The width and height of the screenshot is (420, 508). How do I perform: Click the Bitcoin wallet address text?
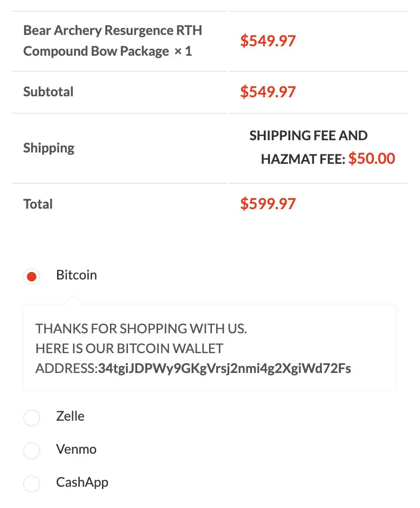225,369
